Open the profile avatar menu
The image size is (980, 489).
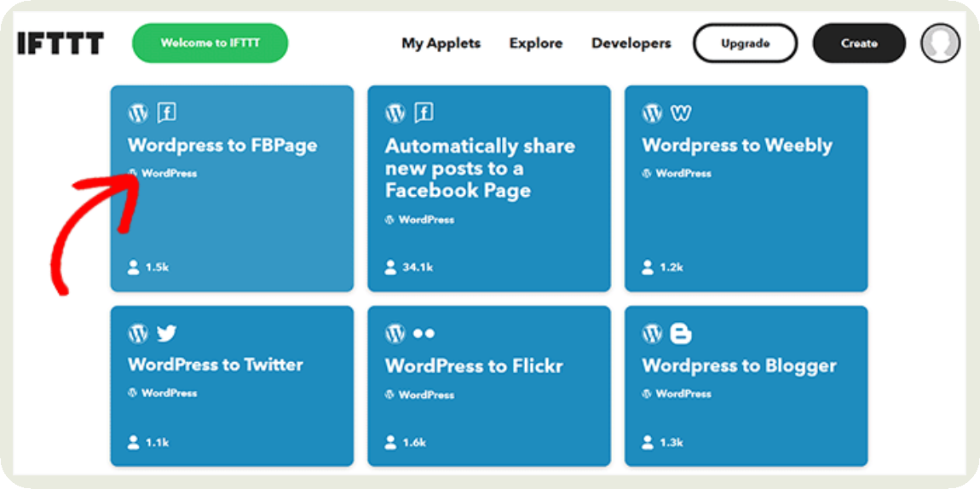point(940,43)
